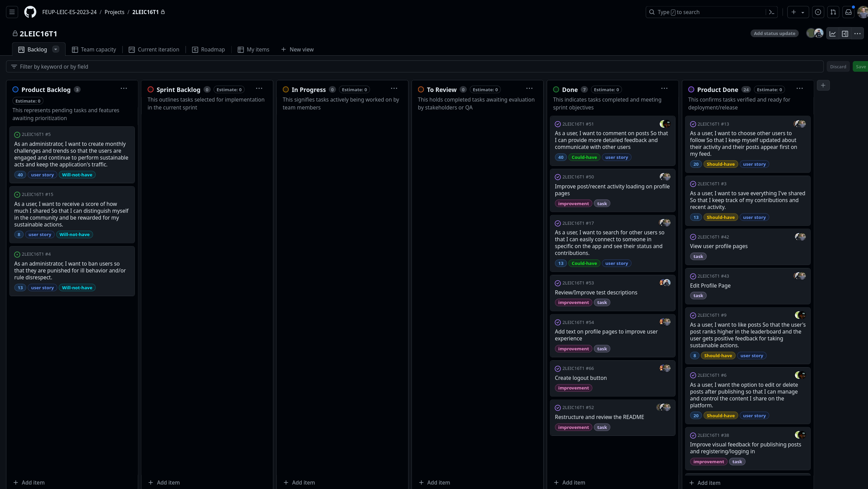
Task: Open the GitHub homepage logo
Action: [x=30, y=12]
